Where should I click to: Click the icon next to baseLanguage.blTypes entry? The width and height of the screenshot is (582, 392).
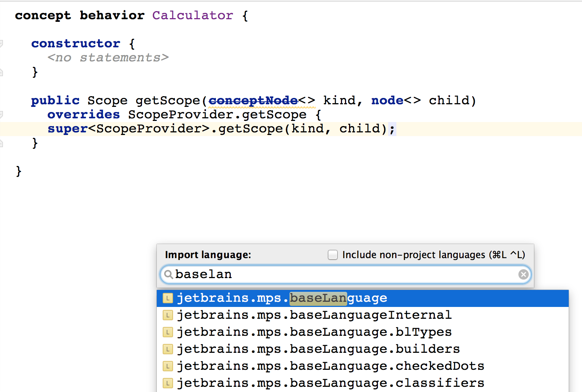(168, 332)
